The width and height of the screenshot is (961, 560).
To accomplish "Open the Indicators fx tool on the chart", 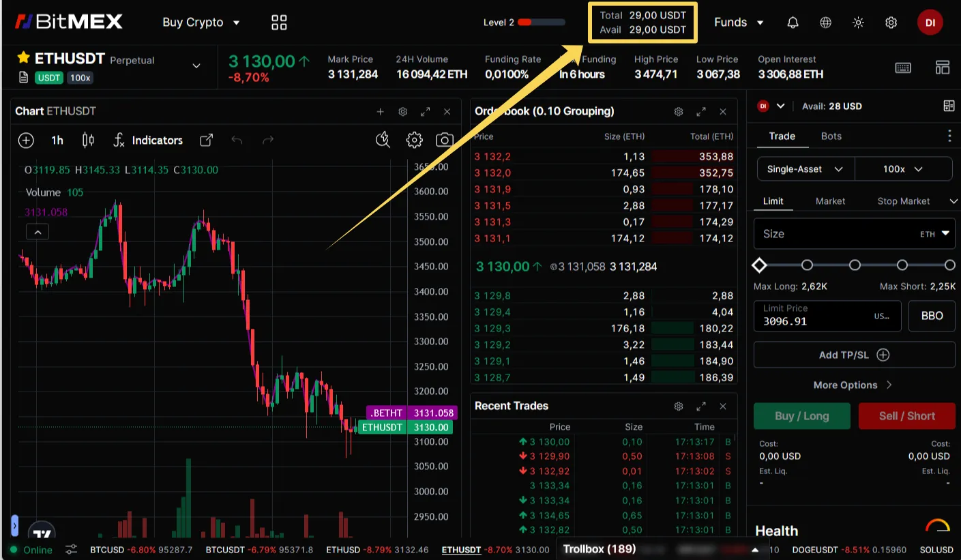I will pyautogui.click(x=147, y=140).
